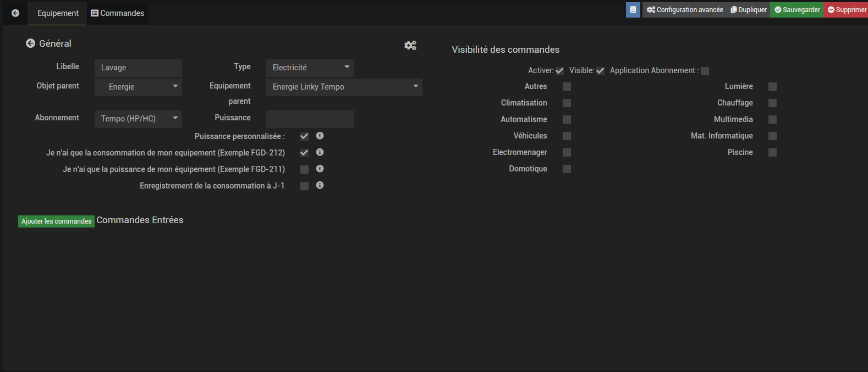Screen dimensions: 868x372
Task: Click the blue documentation book icon
Action: tap(633, 10)
